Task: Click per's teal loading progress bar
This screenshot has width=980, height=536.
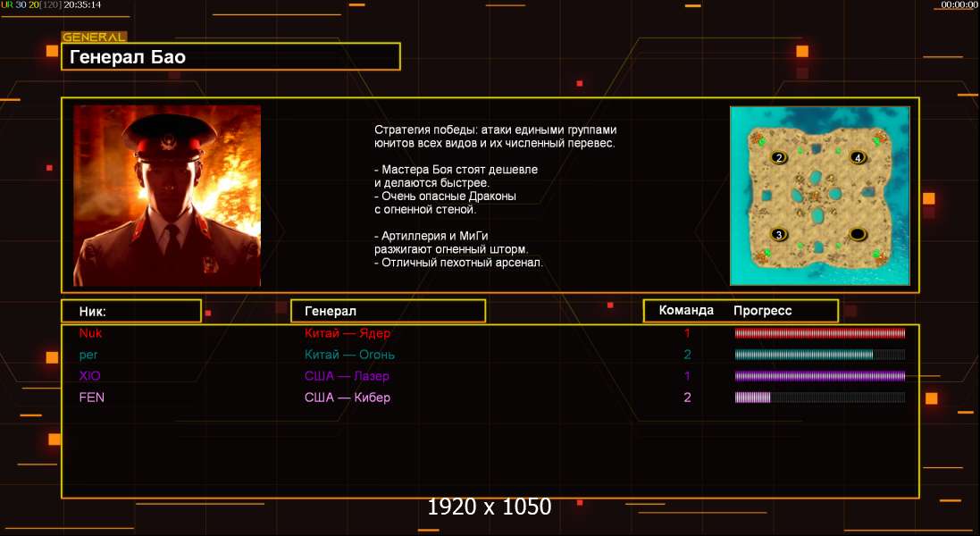Action: coord(820,355)
